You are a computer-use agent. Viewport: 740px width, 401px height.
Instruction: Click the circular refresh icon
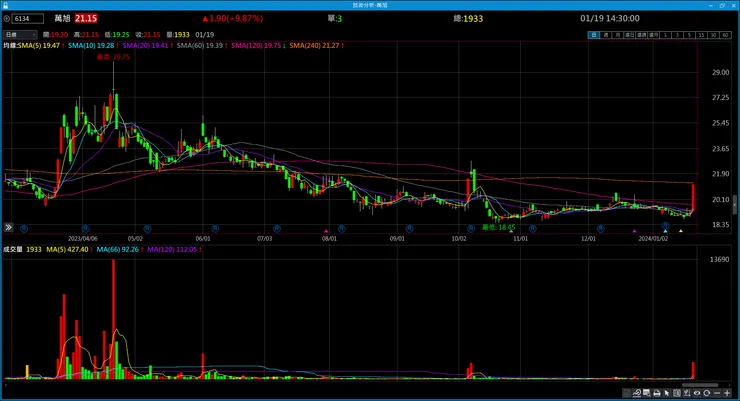tap(706, 393)
